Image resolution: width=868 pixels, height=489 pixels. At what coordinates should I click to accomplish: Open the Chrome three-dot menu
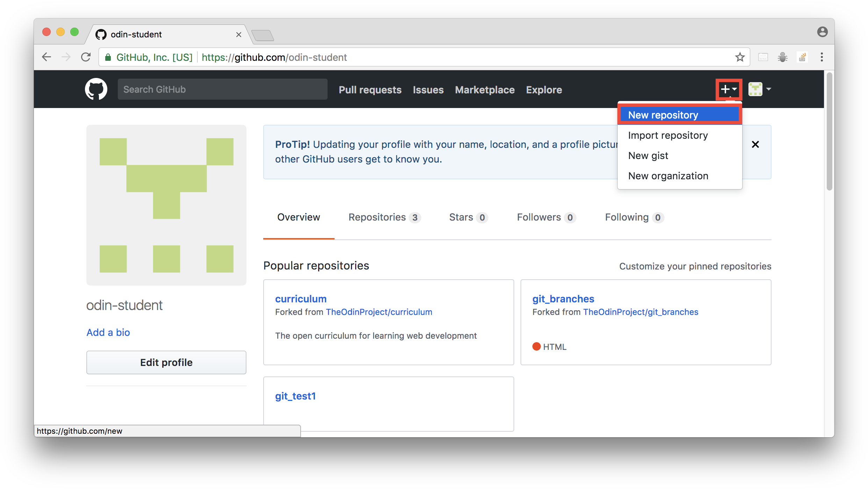click(822, 57)
